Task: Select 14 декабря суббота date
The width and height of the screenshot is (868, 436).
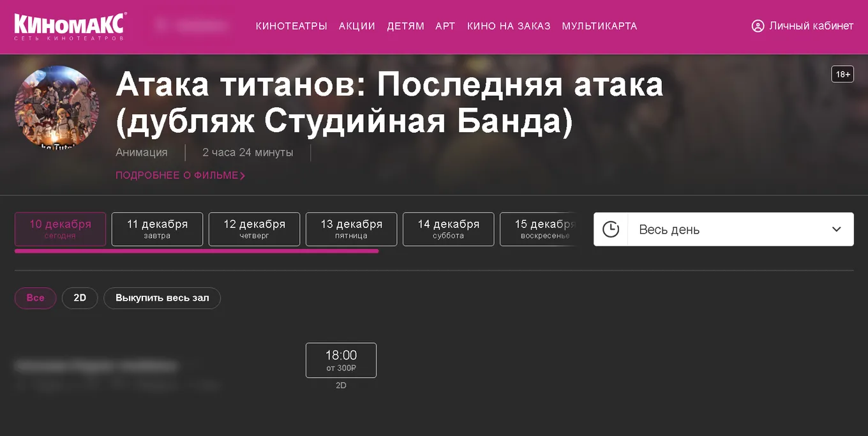Action: tap(449, 229)
